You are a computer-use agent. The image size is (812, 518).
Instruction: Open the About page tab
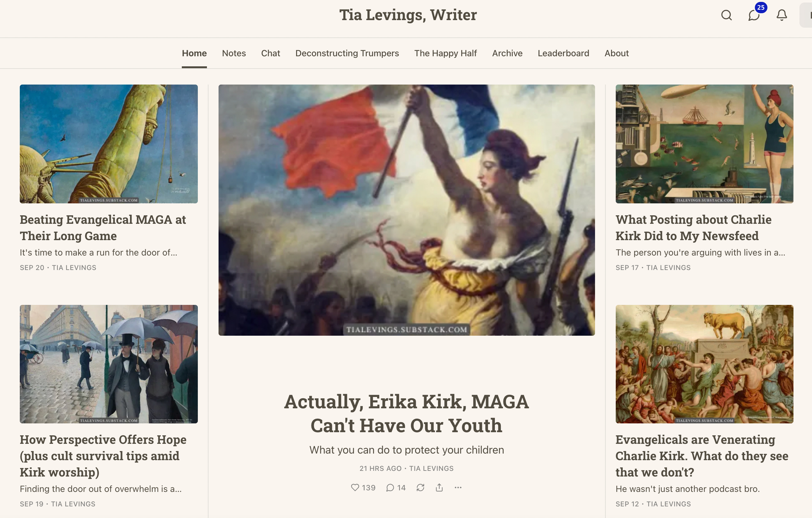pyautogui.click(x=616, y=53)
